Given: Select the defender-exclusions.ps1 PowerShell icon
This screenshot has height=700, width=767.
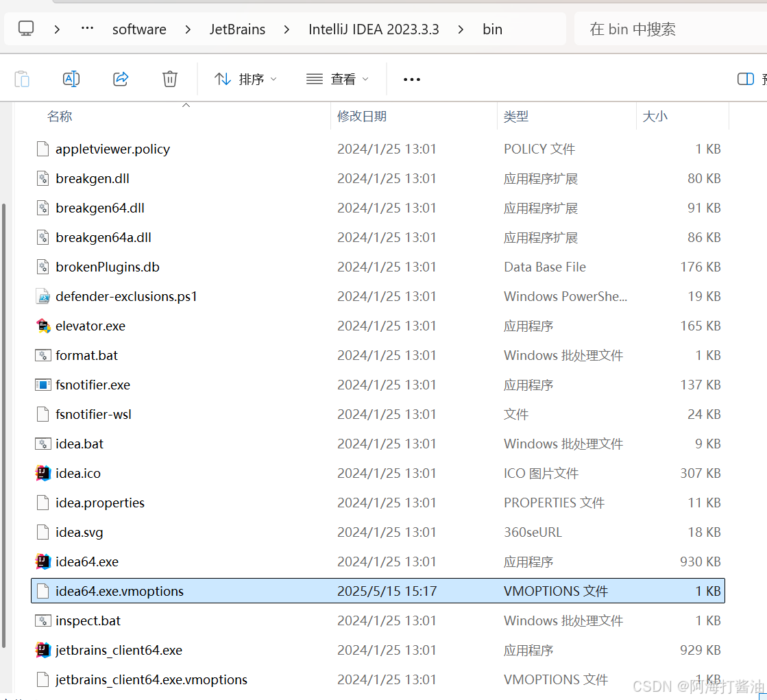Looking at the screenshot, I should (43, 296).
